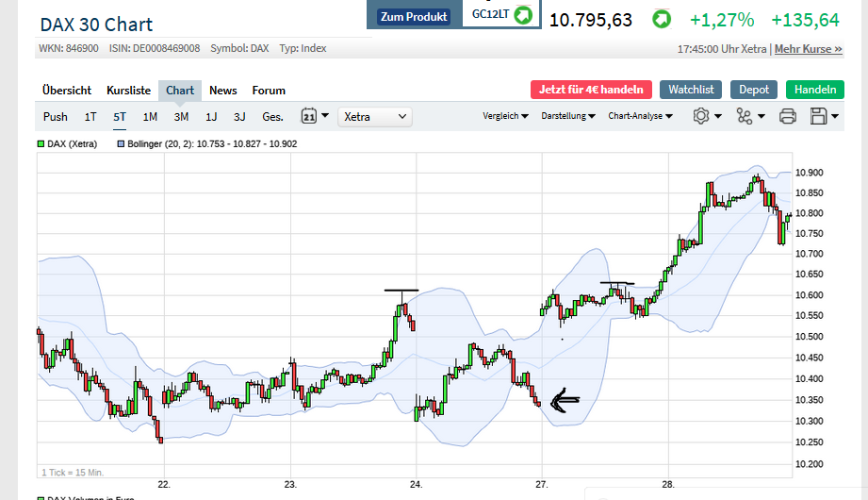Follow the Mehr Kurse link
This screenshot has height=500, width=868.
[808, 48]
